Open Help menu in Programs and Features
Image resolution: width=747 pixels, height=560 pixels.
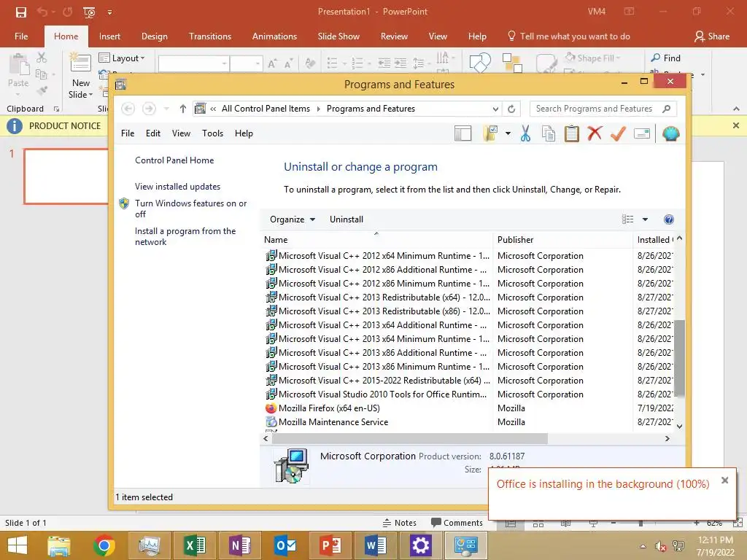click(x=244, y=133)
